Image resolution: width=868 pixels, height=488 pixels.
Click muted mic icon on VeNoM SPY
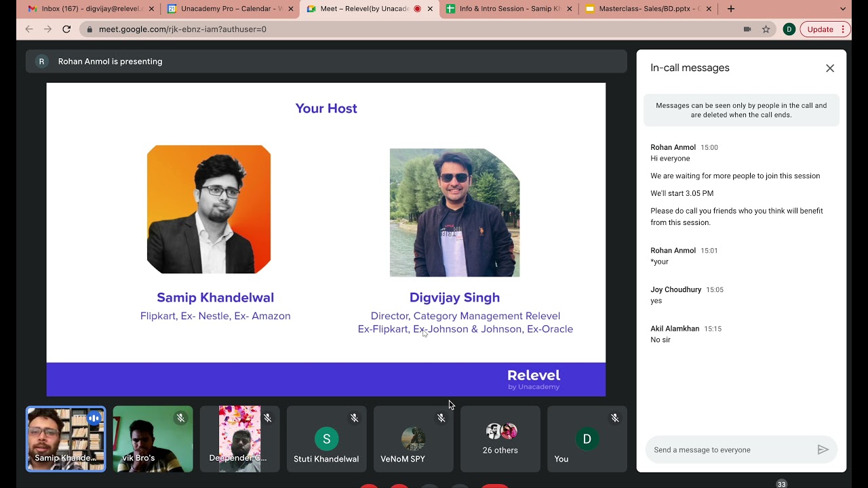click(441, 418)
